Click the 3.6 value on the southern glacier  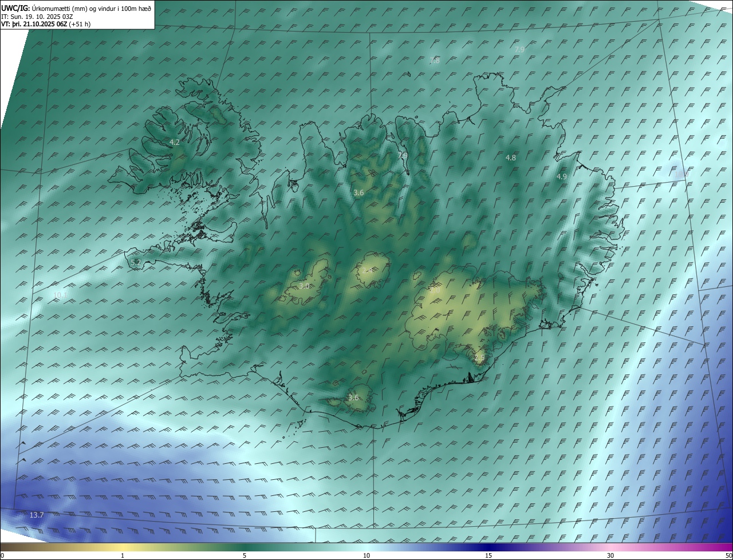[x=353, y=397]
